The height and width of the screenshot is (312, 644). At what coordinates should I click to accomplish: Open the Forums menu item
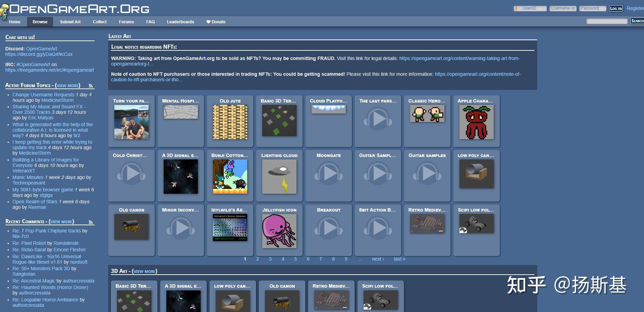pyautogui.click(x=126, y=22)
